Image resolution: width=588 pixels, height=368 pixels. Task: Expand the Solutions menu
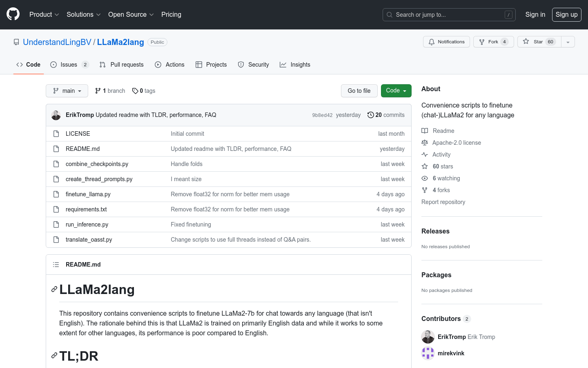pos(84,14)
